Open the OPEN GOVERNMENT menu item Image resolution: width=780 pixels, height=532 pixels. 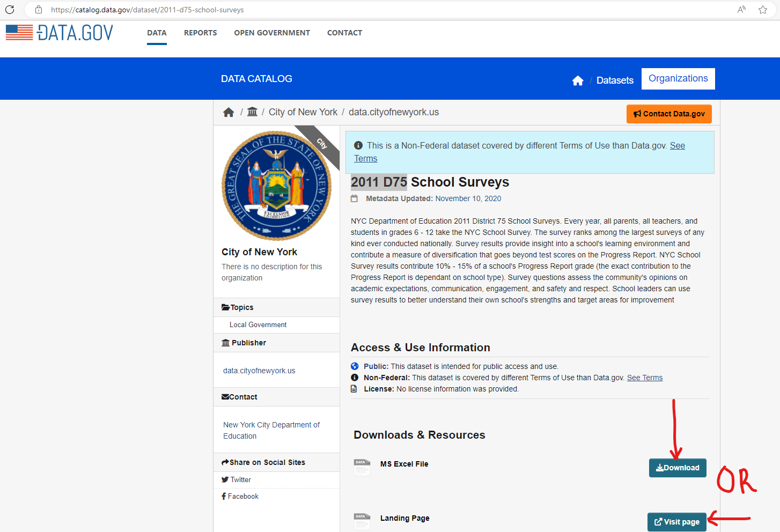[272, 33]
